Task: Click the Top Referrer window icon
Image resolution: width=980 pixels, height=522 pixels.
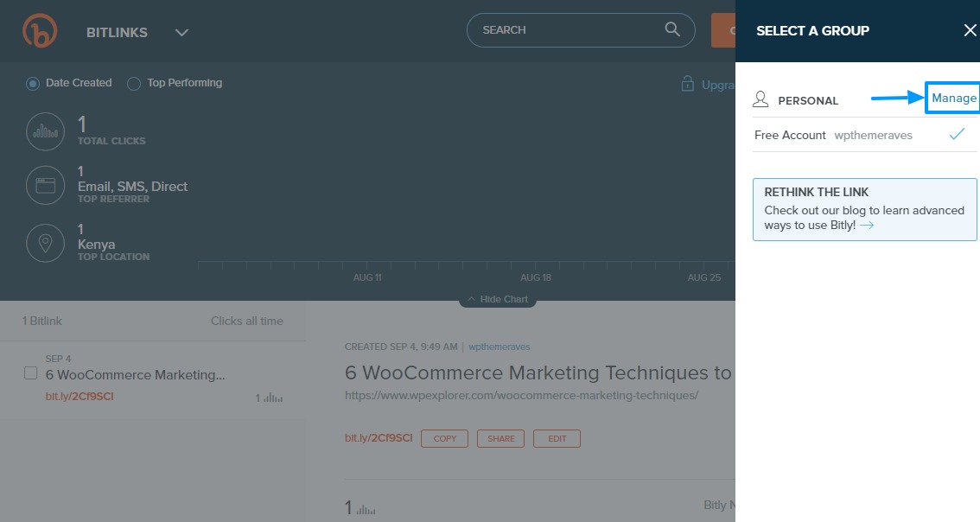Action: pos(45,186)
